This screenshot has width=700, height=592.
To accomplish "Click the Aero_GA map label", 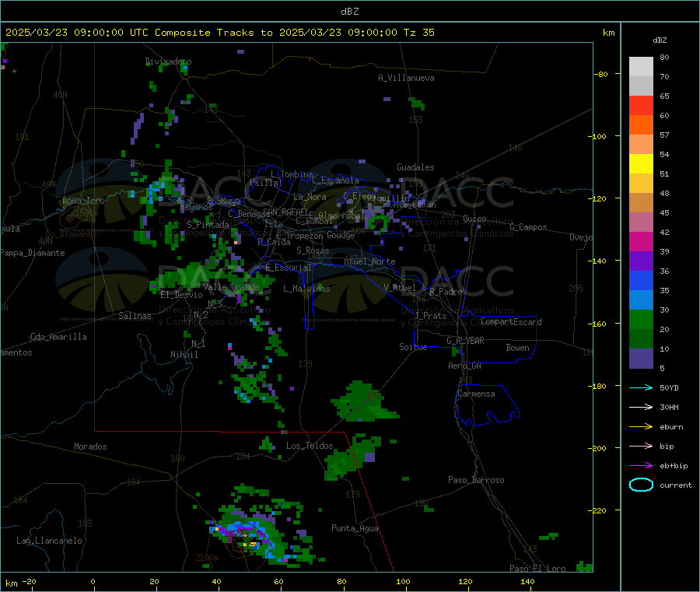I will point(464,366).
